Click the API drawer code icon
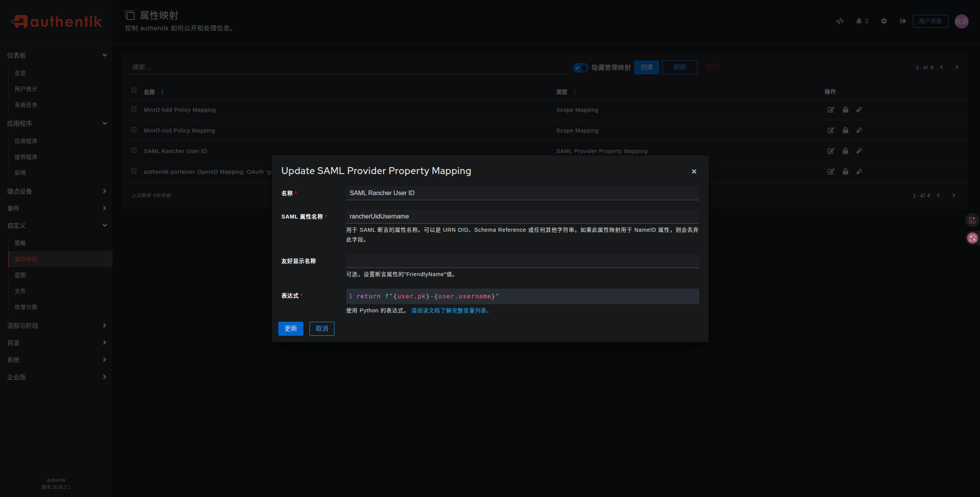980x497 pixels. click(x=840, y=21)
